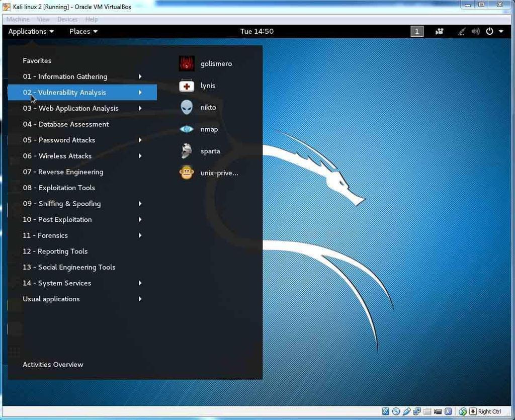This screenshot has height=420, width=515.
Task: Select 10 - Post Exploitation category
Action: pos(82,219)
